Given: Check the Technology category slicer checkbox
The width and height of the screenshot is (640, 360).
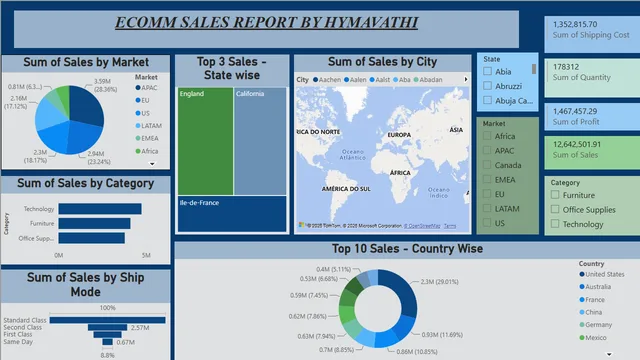Looking at the screenshot, I should click(x=555, y=224).
